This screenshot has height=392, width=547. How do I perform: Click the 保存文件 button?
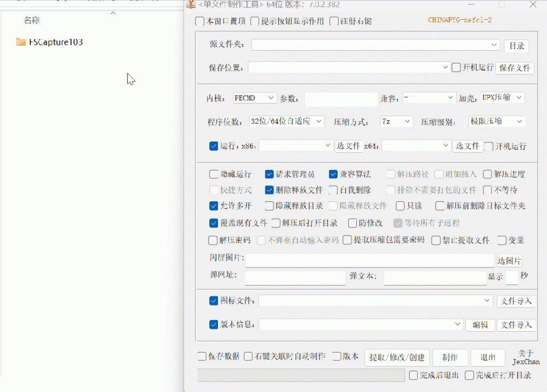514,68
